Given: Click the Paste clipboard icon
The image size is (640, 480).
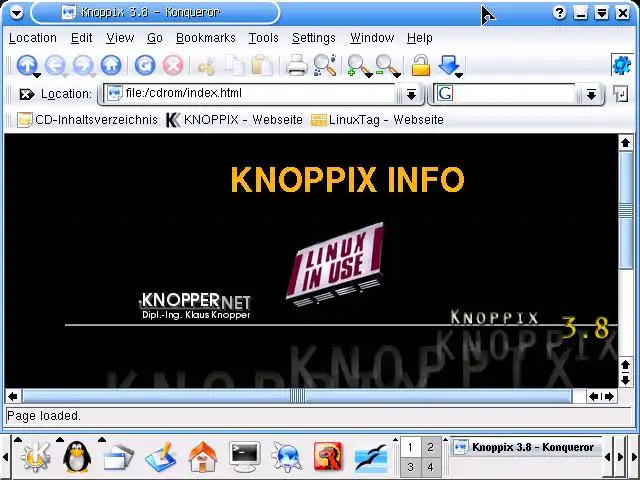Looking at the screenshot, I should click(x=262, y=65).
